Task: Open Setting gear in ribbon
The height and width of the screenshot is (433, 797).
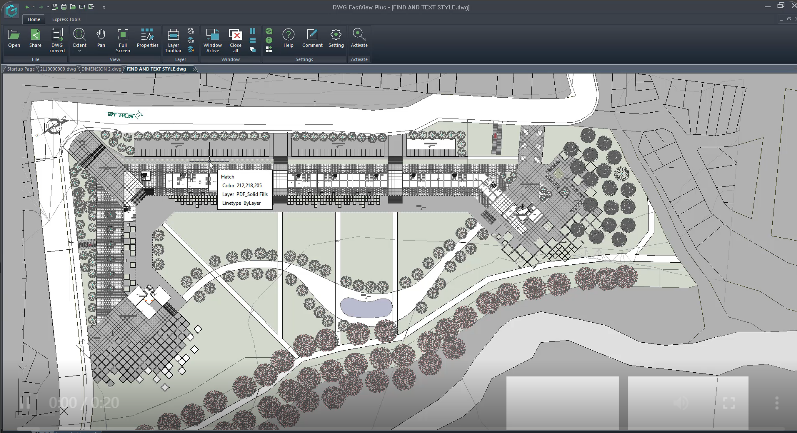Action: coord(336,38)
